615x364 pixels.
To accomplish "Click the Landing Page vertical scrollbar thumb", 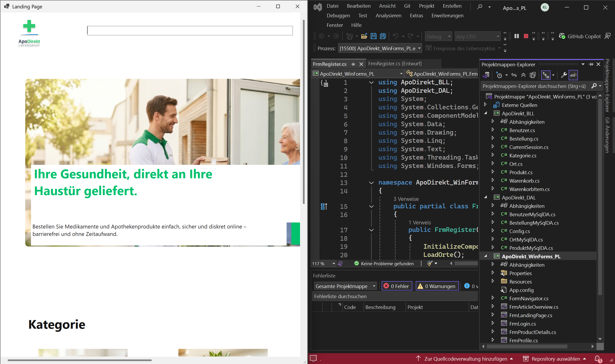I will pyautogui.click(x=304, y=112).
